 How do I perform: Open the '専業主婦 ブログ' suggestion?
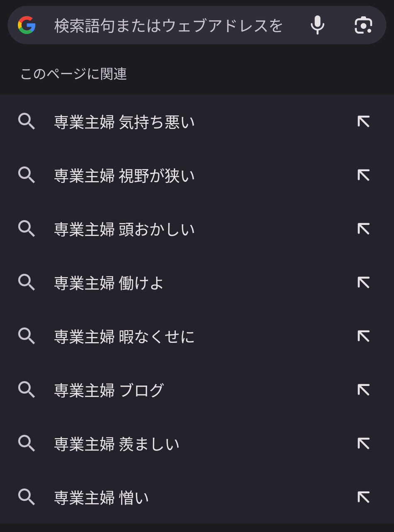coord(109,390)
